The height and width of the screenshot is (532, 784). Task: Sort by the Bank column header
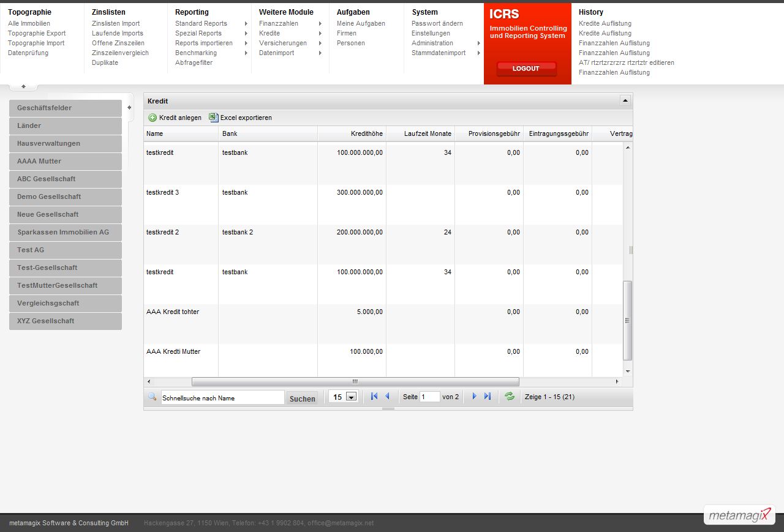tap(268, 133)
